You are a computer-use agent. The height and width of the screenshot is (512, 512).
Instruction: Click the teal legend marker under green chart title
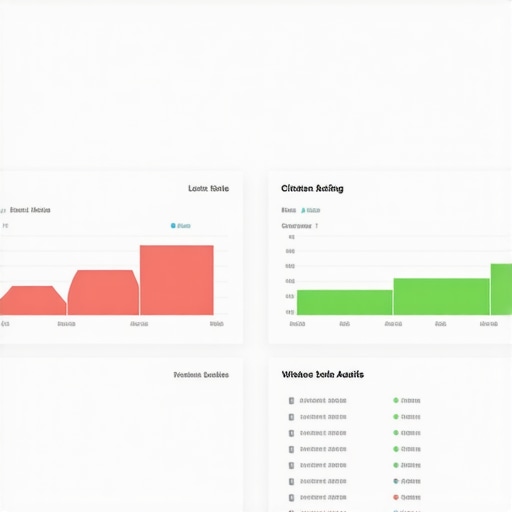303,210
